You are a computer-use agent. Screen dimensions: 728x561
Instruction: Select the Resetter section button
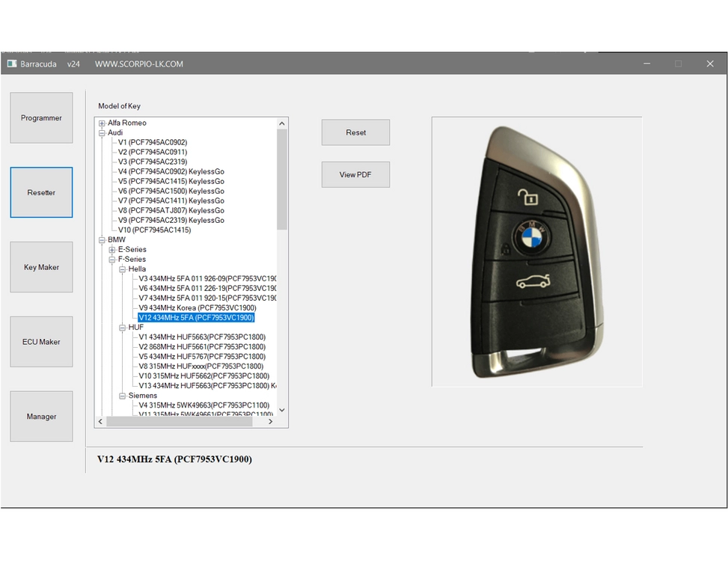[41, 192]
